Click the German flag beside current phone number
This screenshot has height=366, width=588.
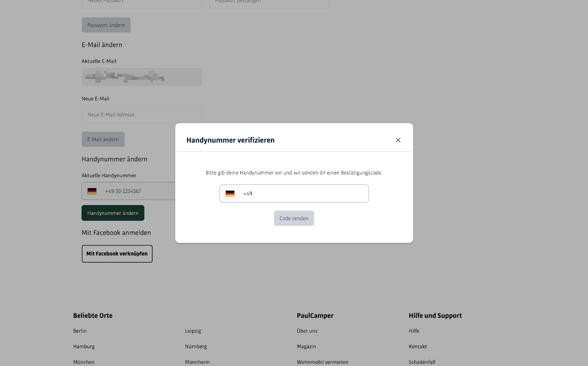(92, 191)
